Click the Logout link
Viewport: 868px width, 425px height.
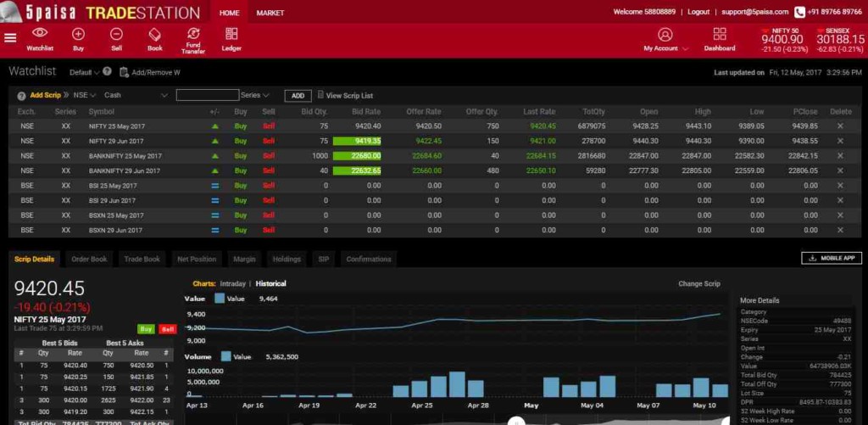(698, 12)
